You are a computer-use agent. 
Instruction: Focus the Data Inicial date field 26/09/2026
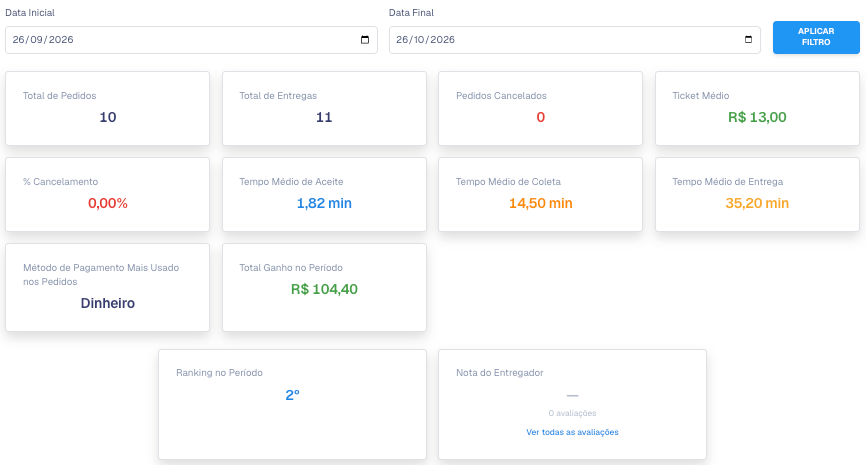191,40
